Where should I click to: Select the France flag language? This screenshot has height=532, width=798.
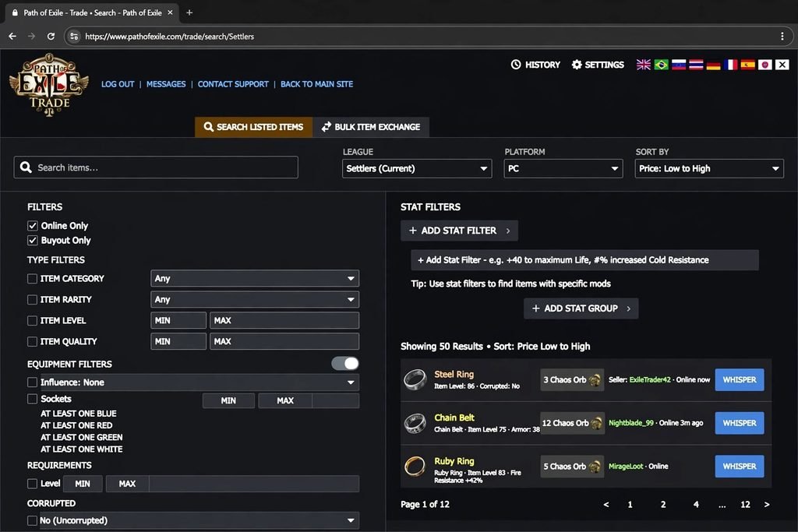click(x=730, y=65)
